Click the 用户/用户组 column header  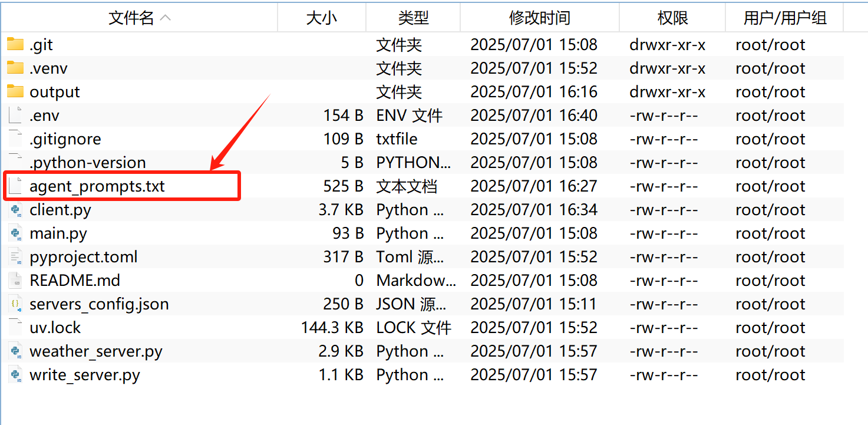pyautogui.click(x=785, y=18)
